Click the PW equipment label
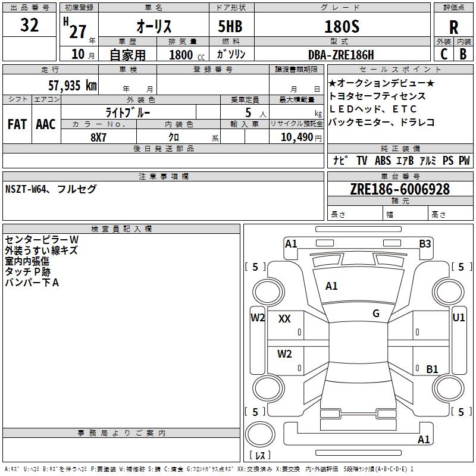 tap(464, 160)
